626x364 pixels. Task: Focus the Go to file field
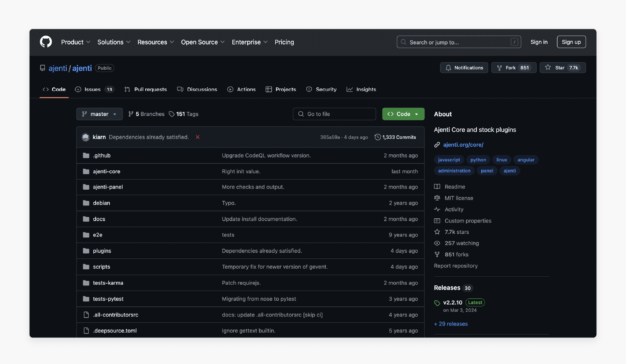(x=334, y=114)
